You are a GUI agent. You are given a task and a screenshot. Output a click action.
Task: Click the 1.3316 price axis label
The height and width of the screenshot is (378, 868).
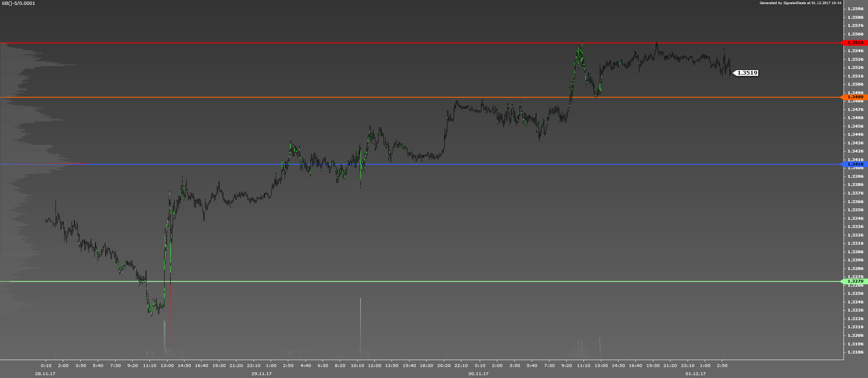[x=855, y=243]
